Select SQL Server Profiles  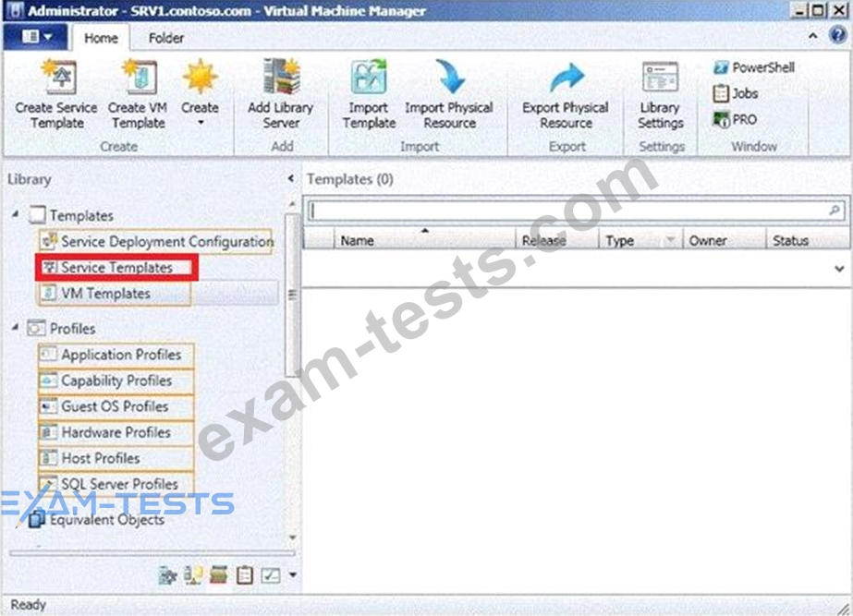tap(116, 484)
